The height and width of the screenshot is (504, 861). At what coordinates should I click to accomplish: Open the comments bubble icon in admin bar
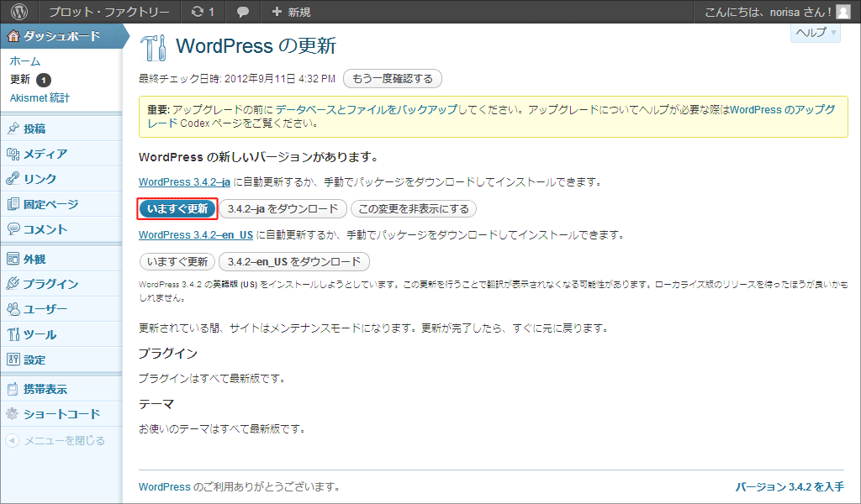243,12
